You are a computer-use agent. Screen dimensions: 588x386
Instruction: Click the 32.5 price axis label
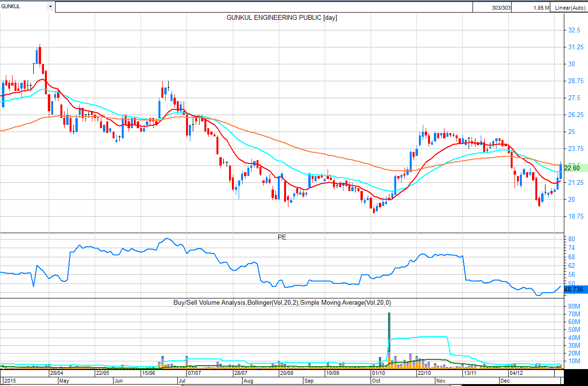click(574, 30)
